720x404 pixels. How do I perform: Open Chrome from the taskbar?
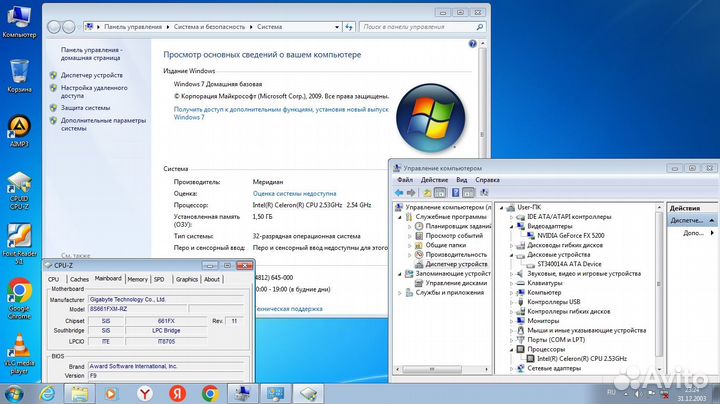click(x=210, y=394)
